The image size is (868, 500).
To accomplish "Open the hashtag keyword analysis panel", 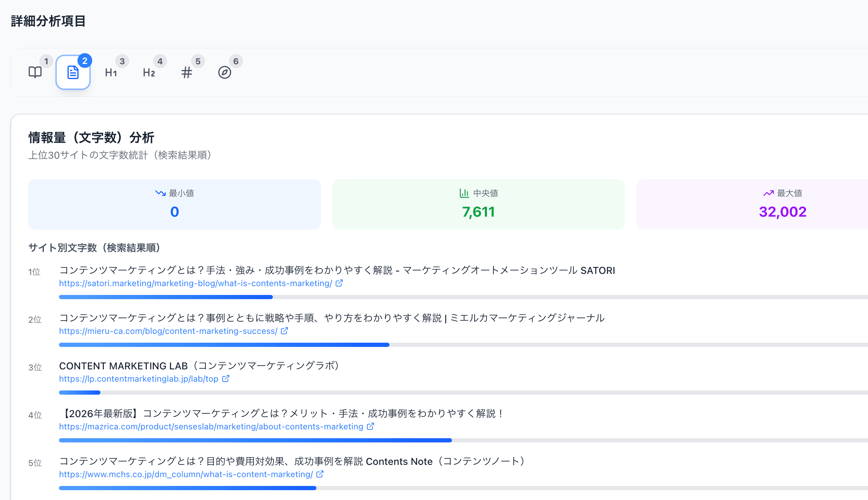I will pos(187,72).
